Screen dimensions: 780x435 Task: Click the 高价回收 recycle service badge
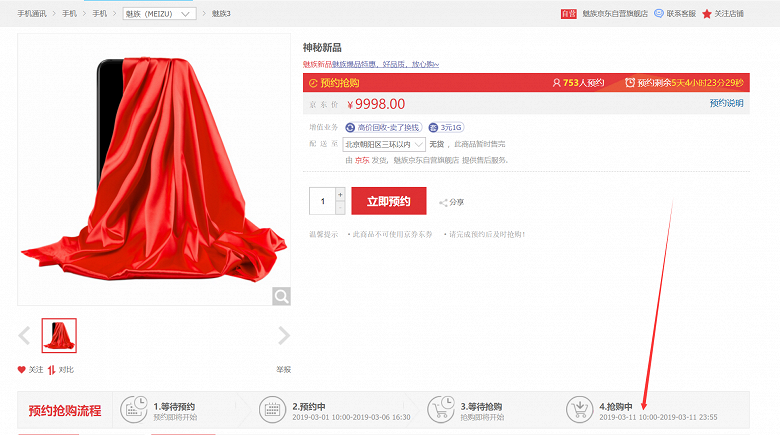coord(384,127)
